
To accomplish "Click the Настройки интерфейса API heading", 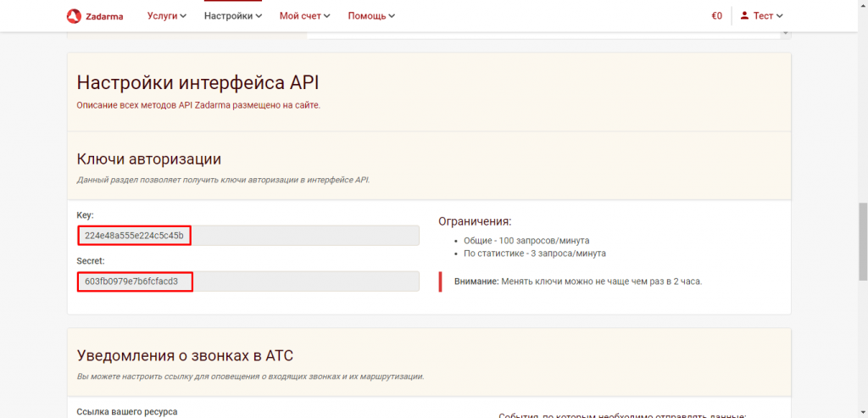I will tap(198, 82).
